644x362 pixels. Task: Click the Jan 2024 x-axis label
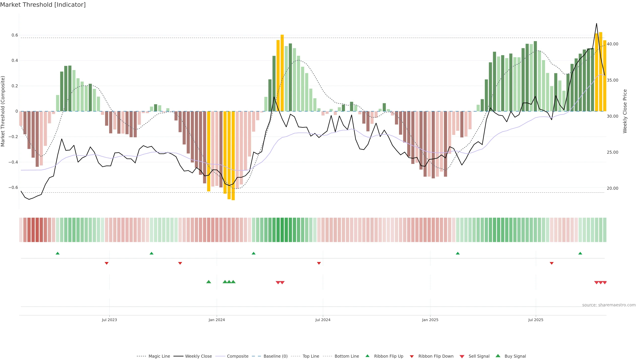click(x=217, y=320)
